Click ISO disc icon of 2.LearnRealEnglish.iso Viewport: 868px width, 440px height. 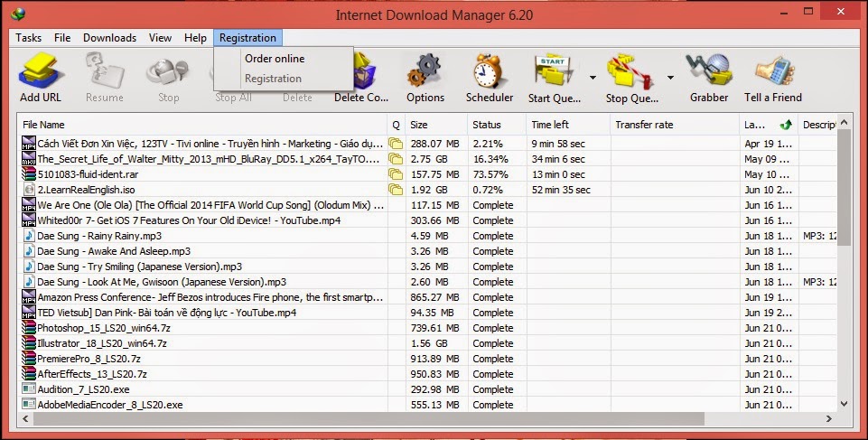tap(29, 190)
